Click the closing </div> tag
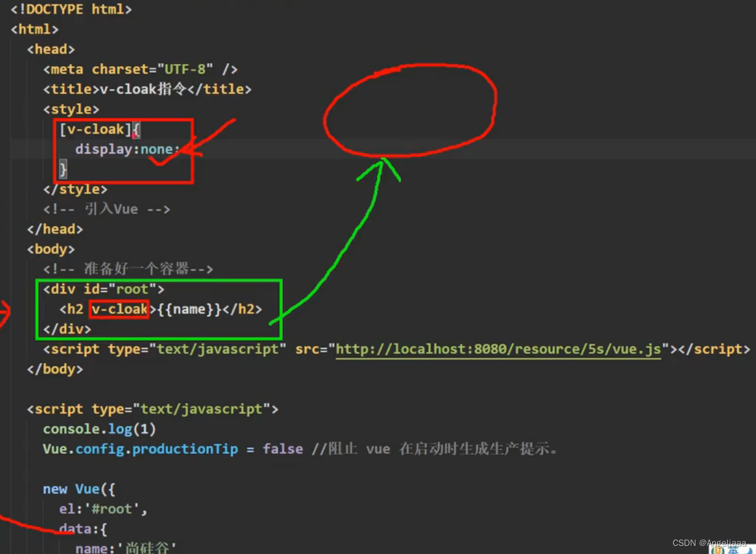Image resolution: width=756 pixels, height=554 pixels. pos(67,329)
